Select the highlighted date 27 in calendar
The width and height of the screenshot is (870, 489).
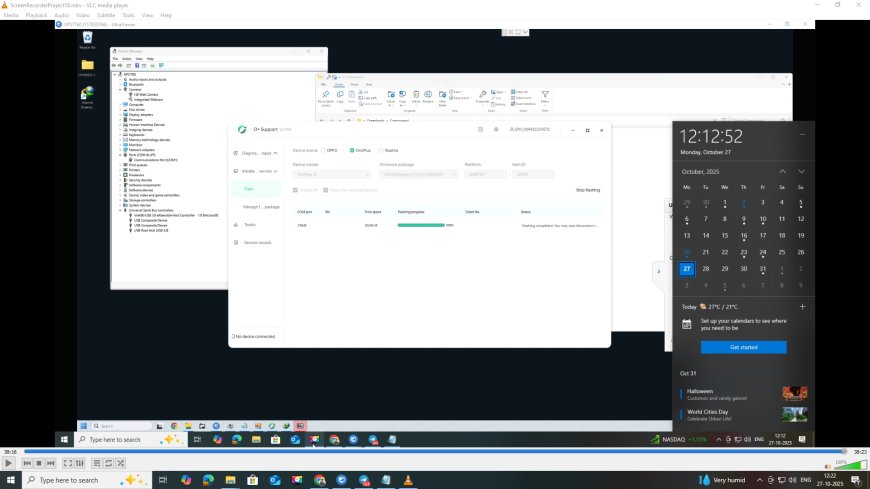tap(686, 269)
